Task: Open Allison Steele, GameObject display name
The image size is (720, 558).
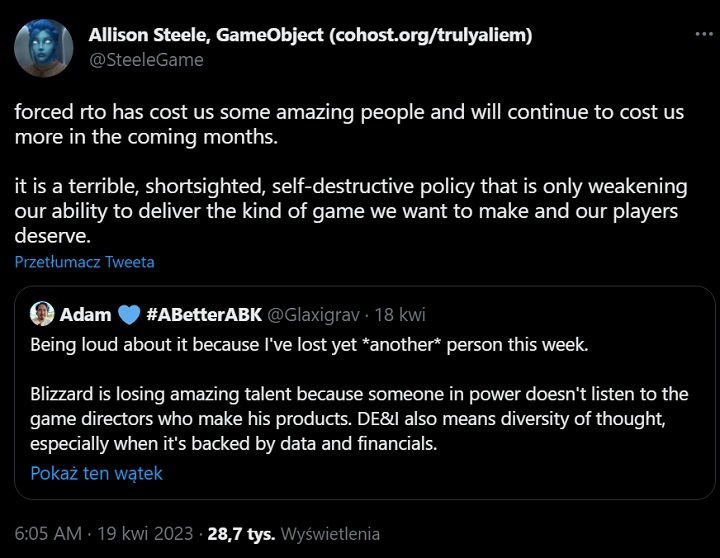Action: (x=310, y=36)
